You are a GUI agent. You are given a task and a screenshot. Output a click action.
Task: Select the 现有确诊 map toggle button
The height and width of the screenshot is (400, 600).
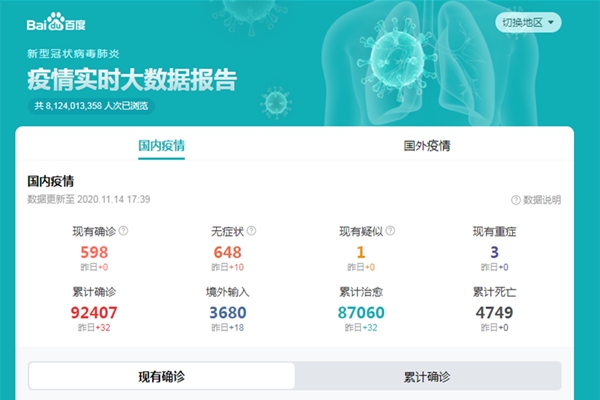pos(162,377)
